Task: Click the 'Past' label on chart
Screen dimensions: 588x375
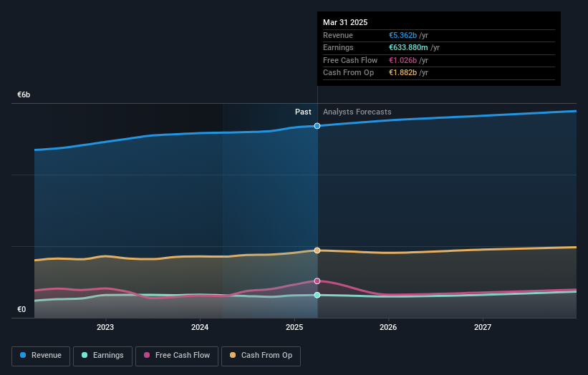Action: pos(303,112)
